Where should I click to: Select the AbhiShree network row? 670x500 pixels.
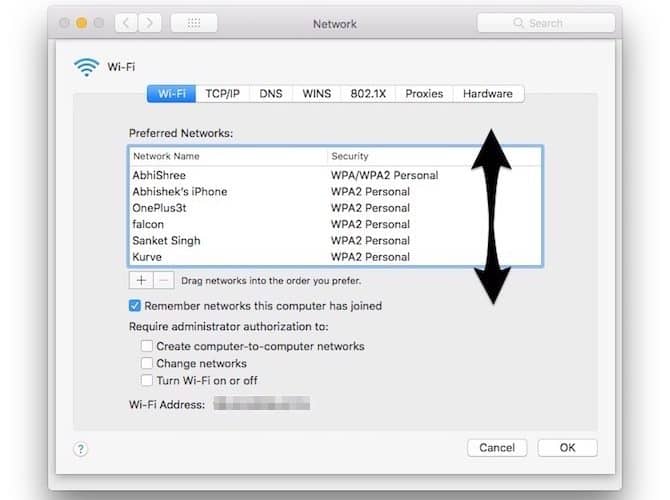(x=335, y=175)
